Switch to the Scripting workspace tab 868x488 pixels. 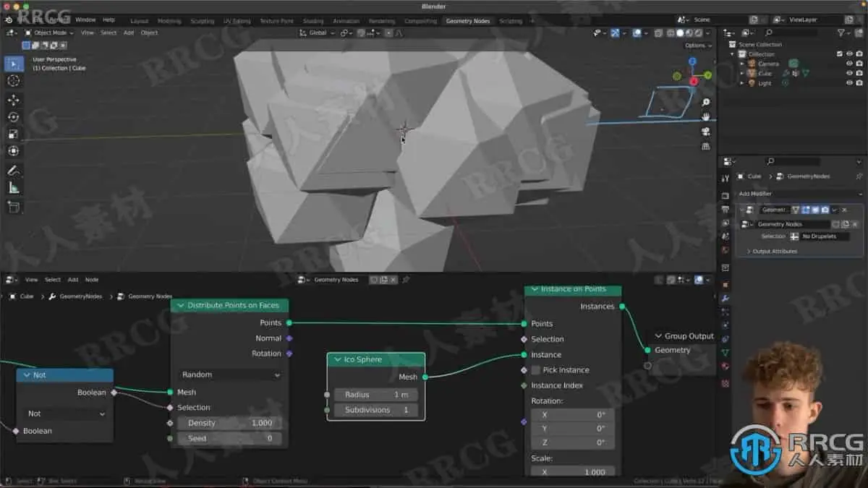coord(511,21)
